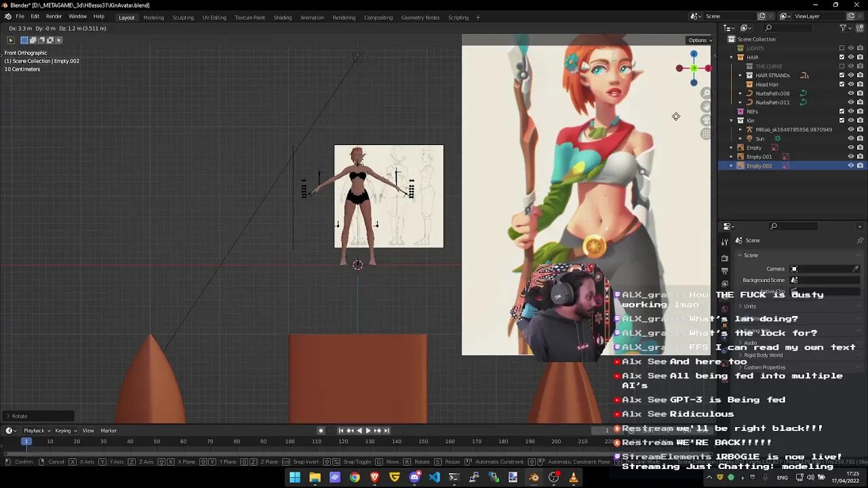This screenshot has height=488, width=868.
Task: Collapse the HAIR collection
Action: click(731, 58)
